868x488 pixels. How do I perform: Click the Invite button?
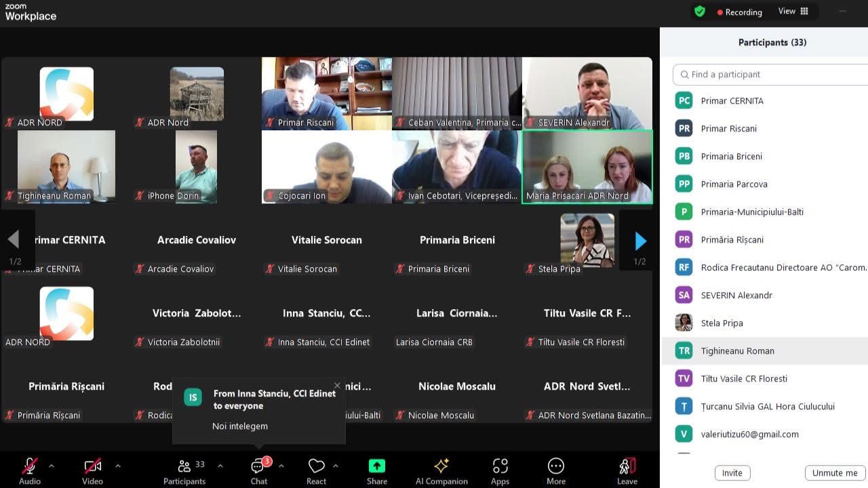point(732,473)
